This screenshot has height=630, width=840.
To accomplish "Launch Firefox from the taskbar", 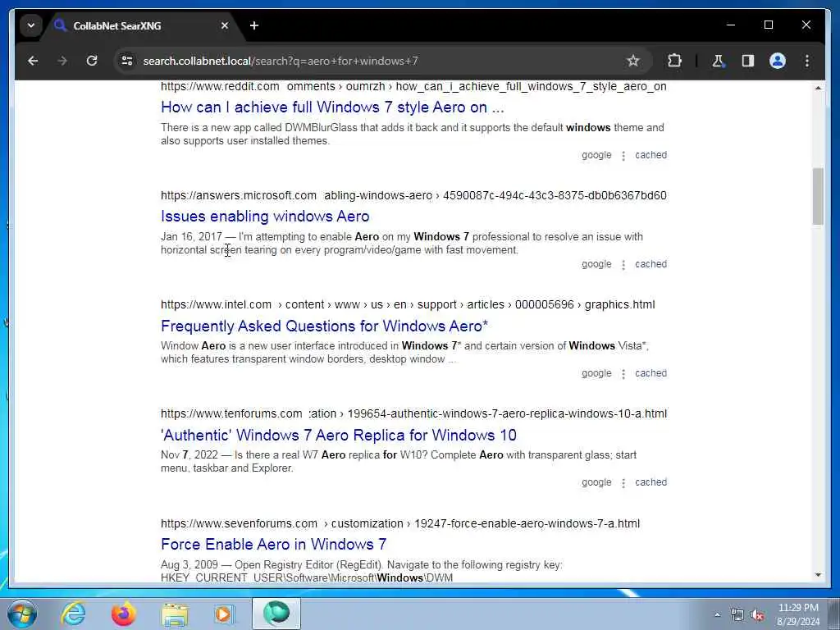I will [123, 614].
